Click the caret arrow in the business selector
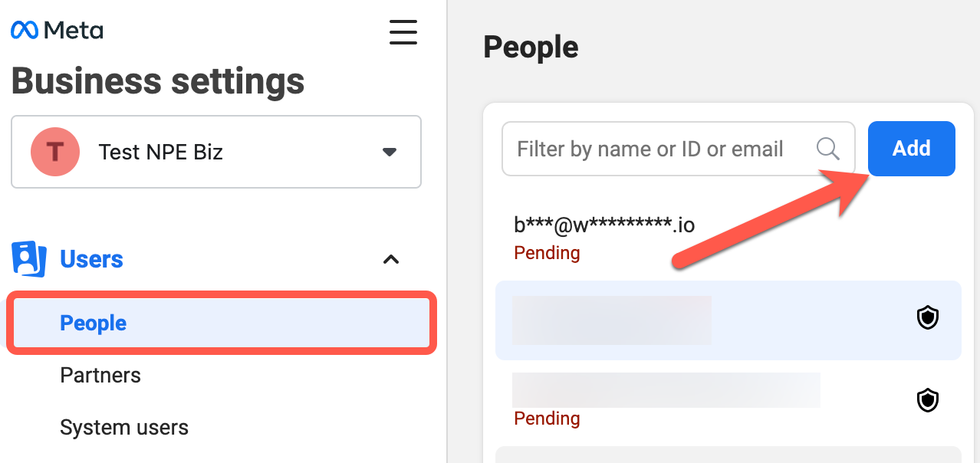The height and width of the screenshot is (463, 980). pyautogui.click(x=390, y=152)
